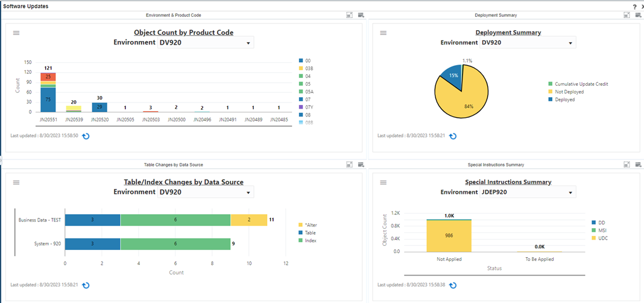Click the help question mark icon
The image size is (644, 303).
pos(634,6)
